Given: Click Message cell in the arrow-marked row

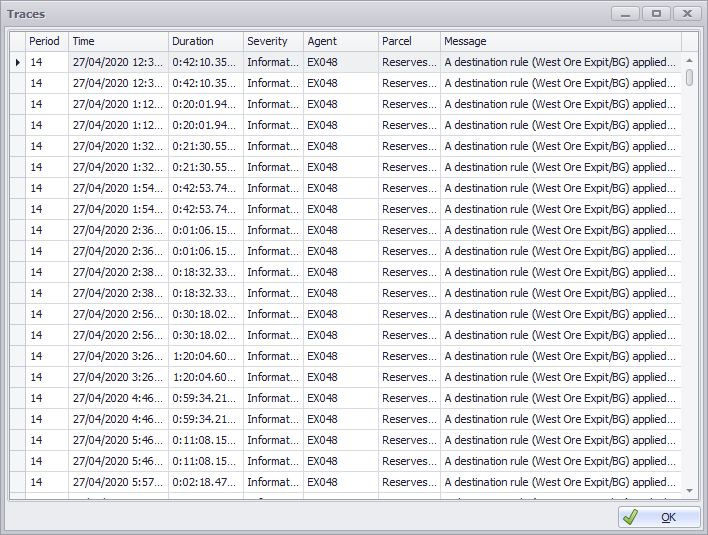Looking at the screenshot, I should pos(561,62).
